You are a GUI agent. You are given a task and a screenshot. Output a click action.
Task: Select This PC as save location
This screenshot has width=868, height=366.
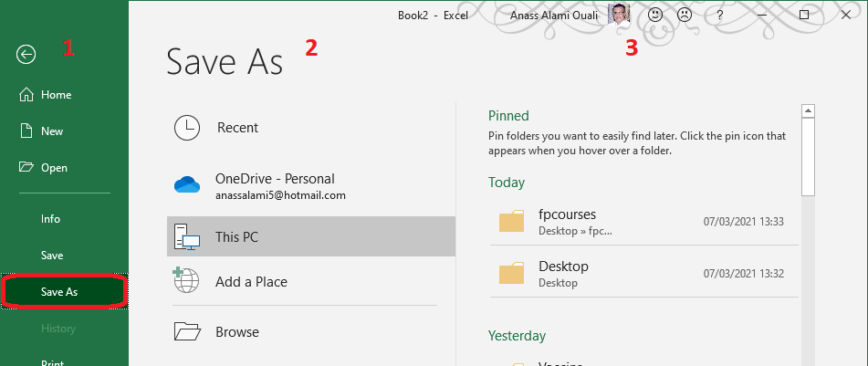pyautogui.click(x=311, y=237)
